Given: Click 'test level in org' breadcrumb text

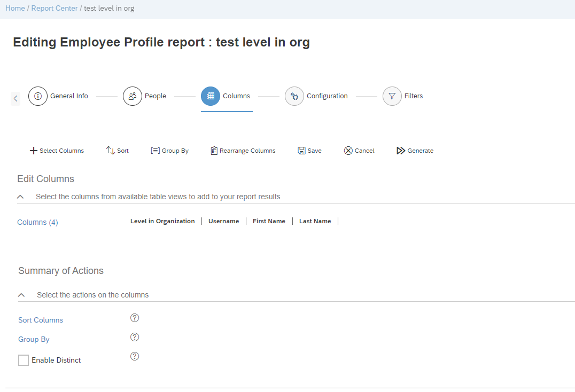Looking at the screenshot, I should pyautogui.click(x=109, y=8).
